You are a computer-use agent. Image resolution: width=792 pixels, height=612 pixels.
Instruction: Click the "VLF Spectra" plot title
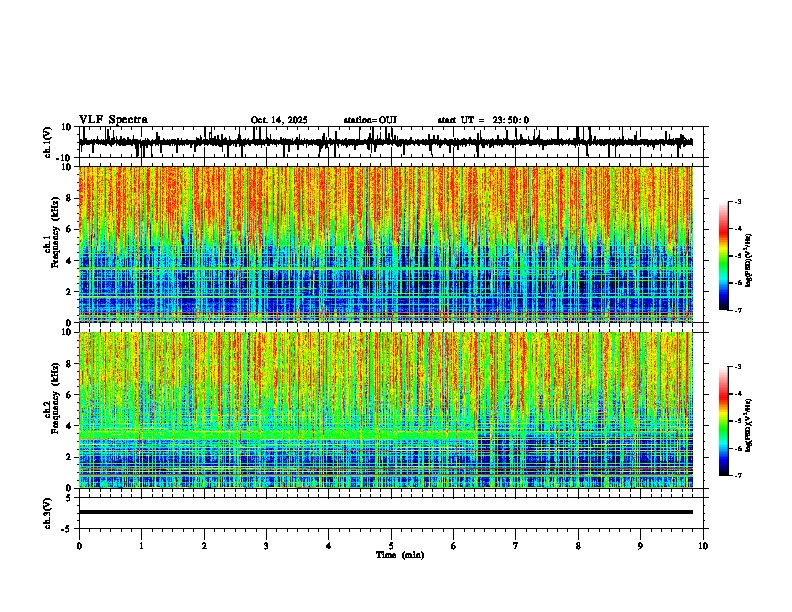tap(113, 120)
